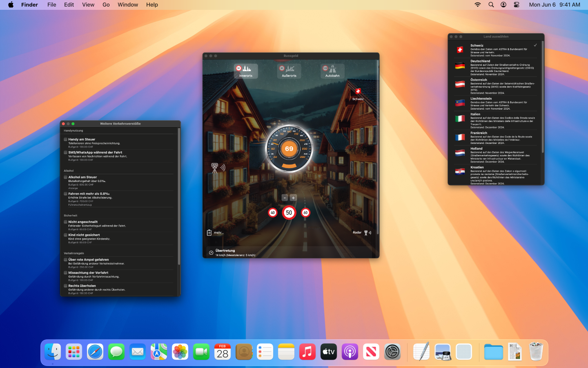Viewport: 588px width, 368px height.
Task: Select Kroatien in country list
Action: 496,175
